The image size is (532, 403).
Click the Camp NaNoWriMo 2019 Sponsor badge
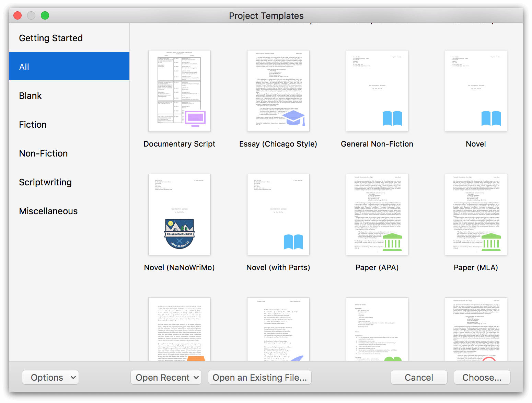(x=180, y=233)
